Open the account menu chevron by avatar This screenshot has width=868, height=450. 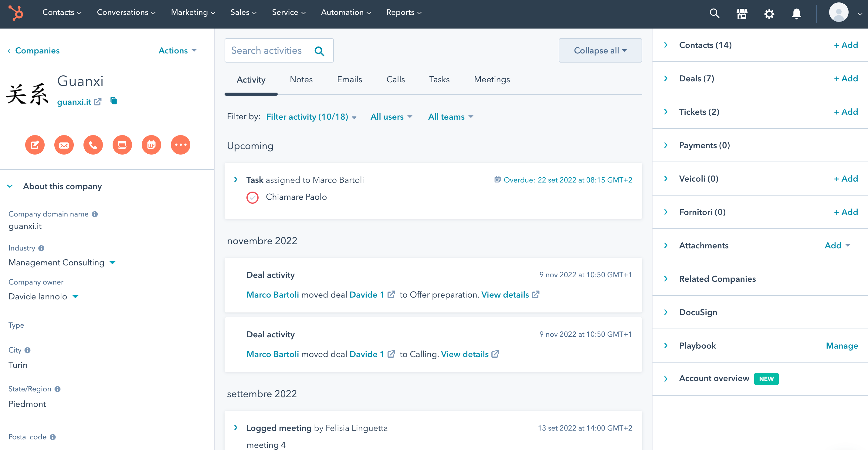tap(860, 14)
